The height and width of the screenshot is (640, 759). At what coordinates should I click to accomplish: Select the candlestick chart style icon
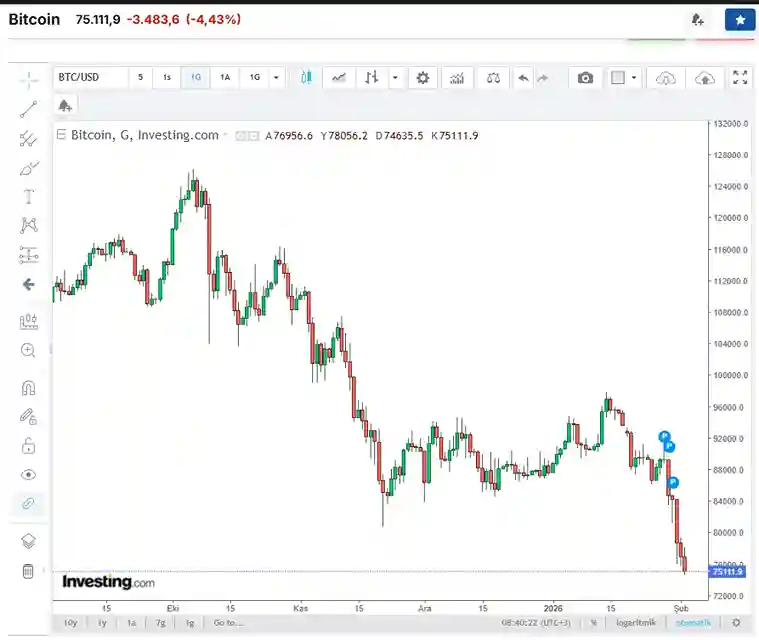point(306,77)
